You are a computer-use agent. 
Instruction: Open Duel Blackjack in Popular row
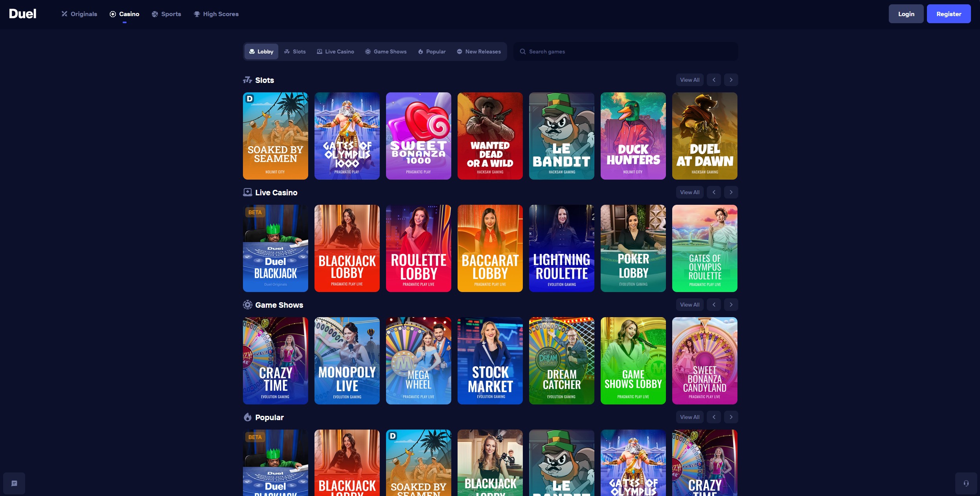coord(276,463)
